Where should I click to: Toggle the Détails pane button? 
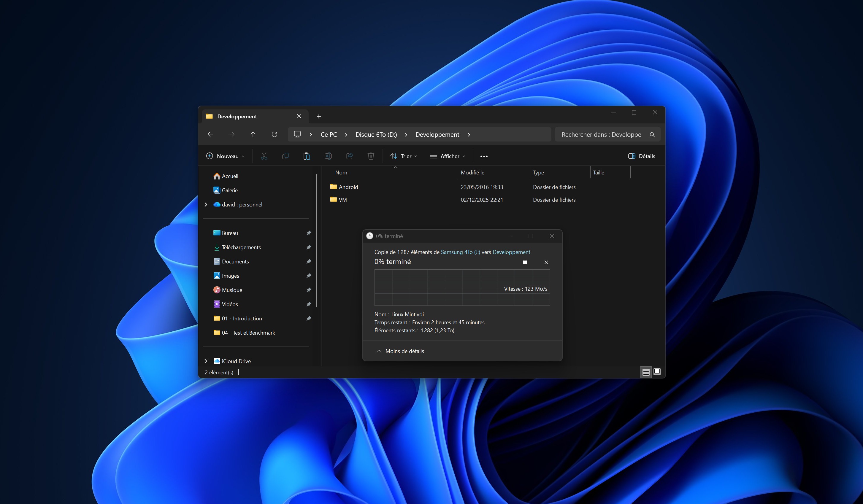click(x=641, y=156)
